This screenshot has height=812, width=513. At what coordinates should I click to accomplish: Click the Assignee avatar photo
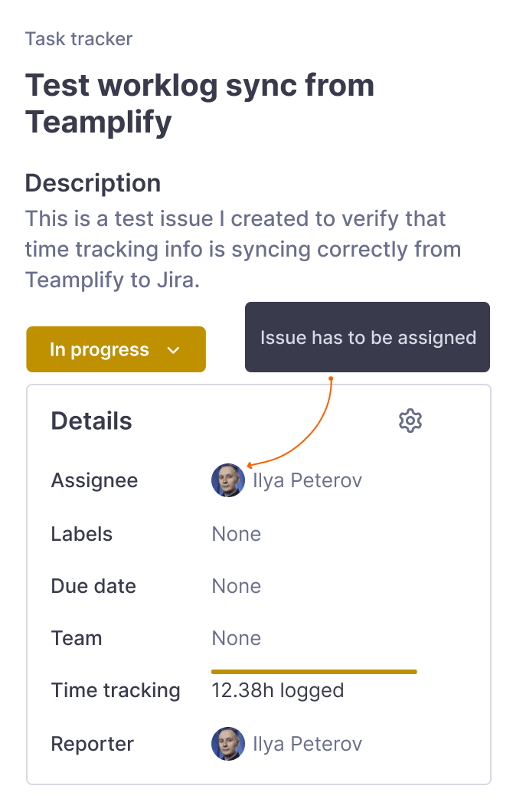(227, 480)
